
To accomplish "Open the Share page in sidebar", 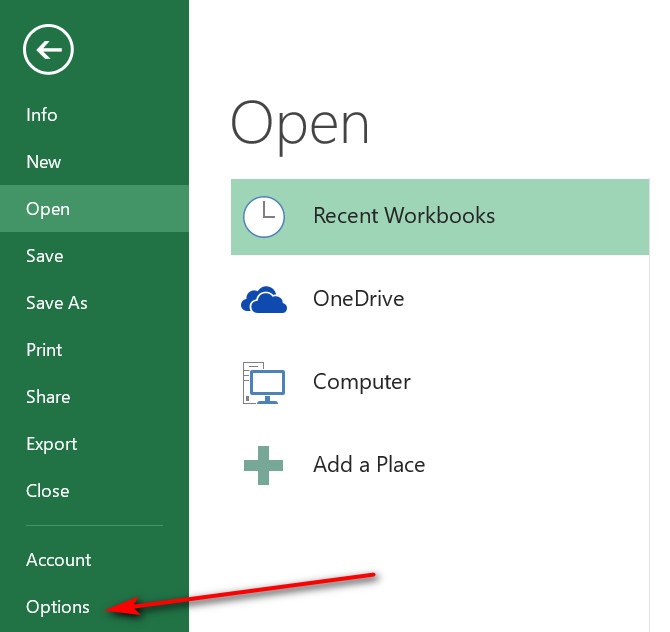I will (48, 397).
